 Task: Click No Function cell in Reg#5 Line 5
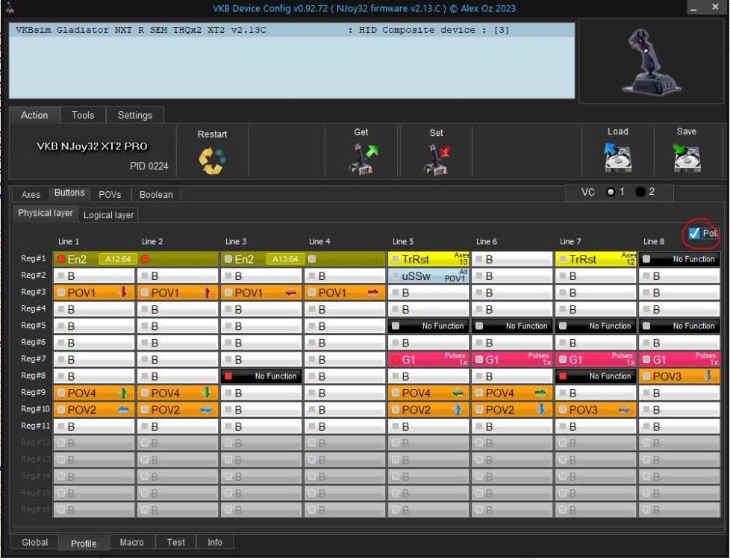(x=428, y=326)
